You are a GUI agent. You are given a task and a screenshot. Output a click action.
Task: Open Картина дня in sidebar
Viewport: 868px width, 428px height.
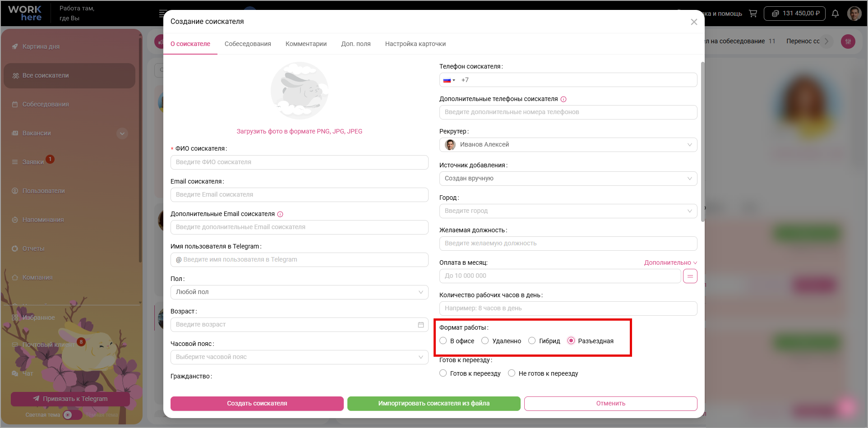[x=41, y=46]
